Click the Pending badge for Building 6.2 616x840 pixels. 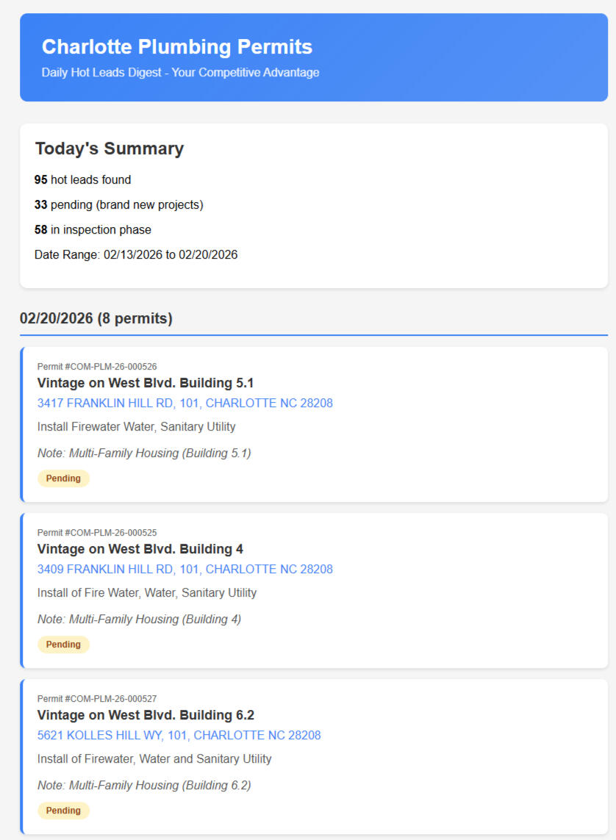tap(63, 811)
